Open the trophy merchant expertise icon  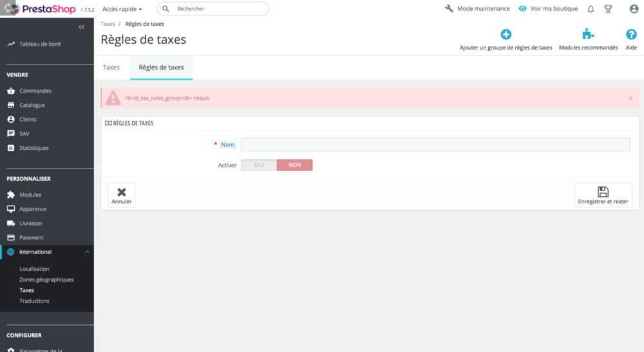(609, 9)
